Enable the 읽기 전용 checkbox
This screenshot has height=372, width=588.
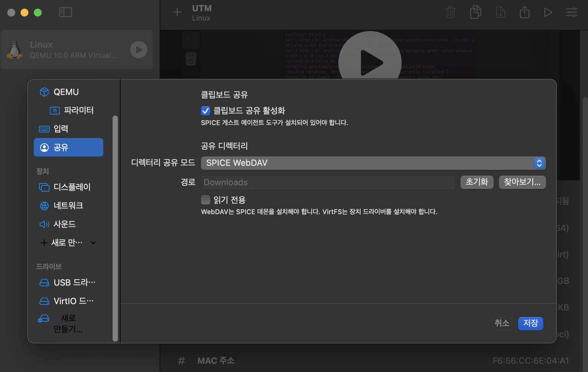pyautogui.click(x=205, y=200)
